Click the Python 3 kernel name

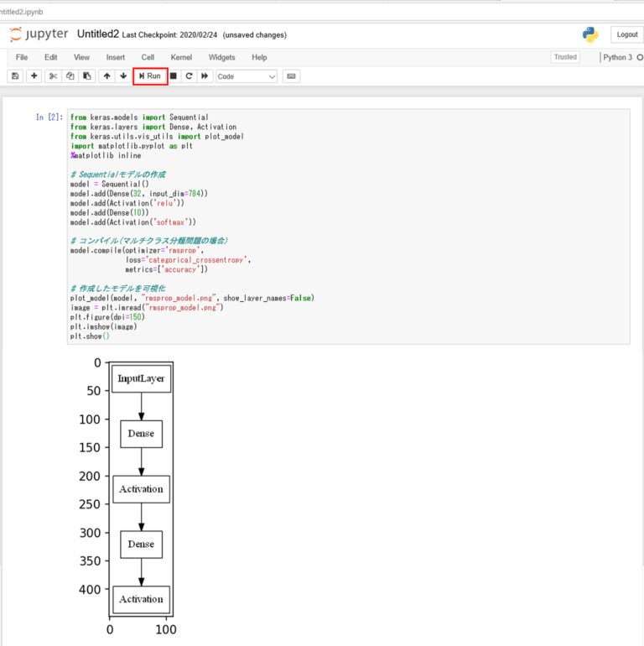pos(617,57)
